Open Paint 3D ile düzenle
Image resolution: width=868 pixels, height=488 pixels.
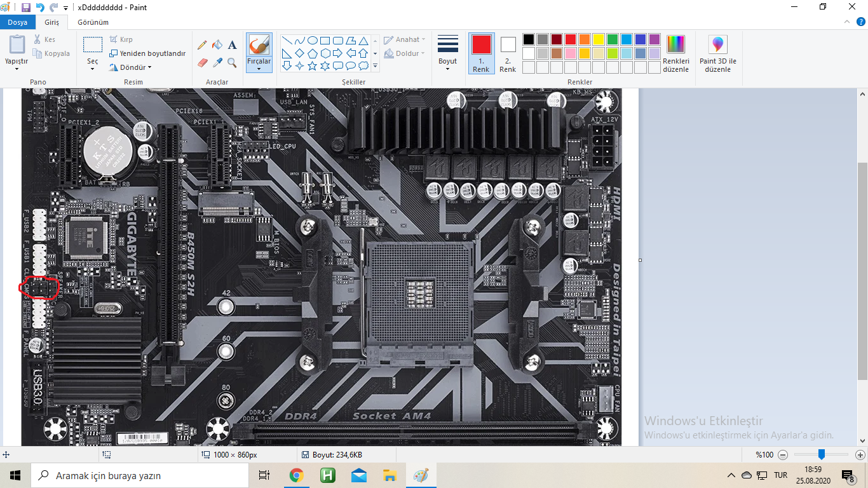[x=717, y=53]
